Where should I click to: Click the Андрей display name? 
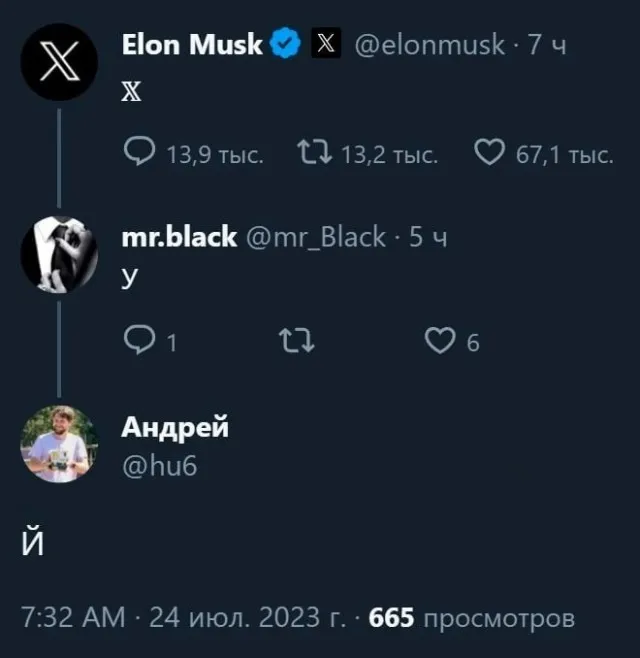coord(175,427)
